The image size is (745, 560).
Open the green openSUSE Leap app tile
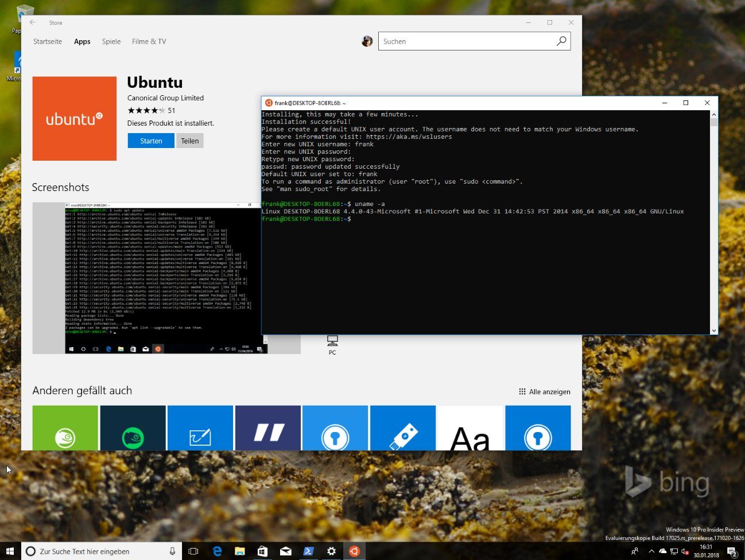click(x=65, y=428)
